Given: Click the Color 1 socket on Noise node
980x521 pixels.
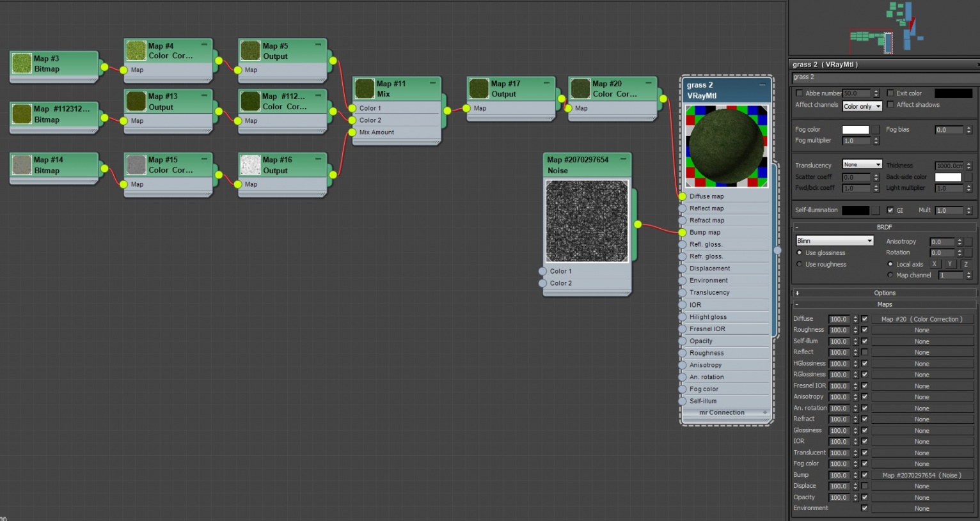Looking at the screenshot, I should 542,271.
